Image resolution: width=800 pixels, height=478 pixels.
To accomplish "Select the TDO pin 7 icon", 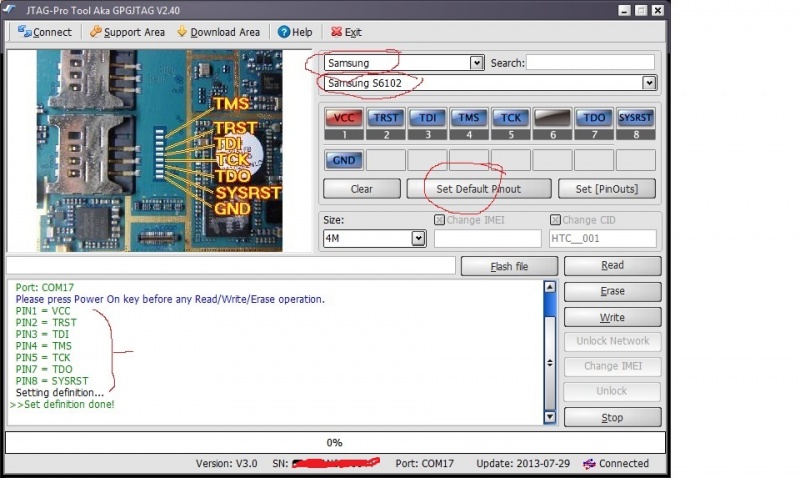I will 594,118.
